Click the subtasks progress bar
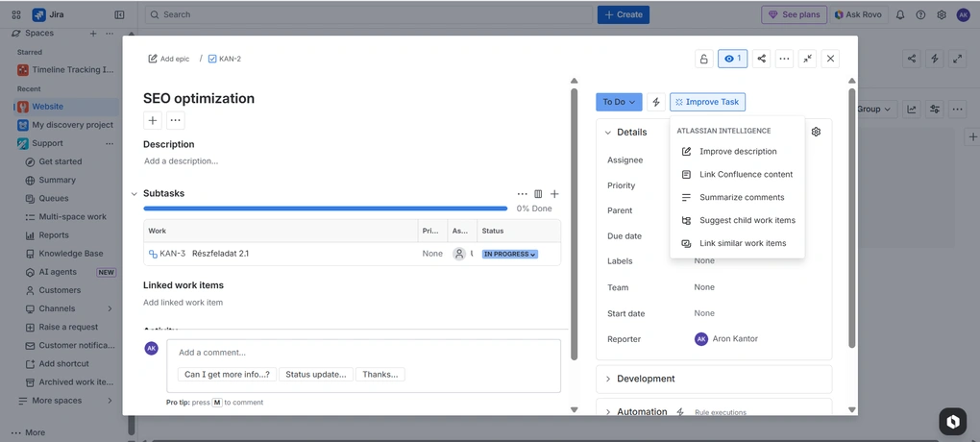This screenshot has height=442, width=980. point(325,209)
